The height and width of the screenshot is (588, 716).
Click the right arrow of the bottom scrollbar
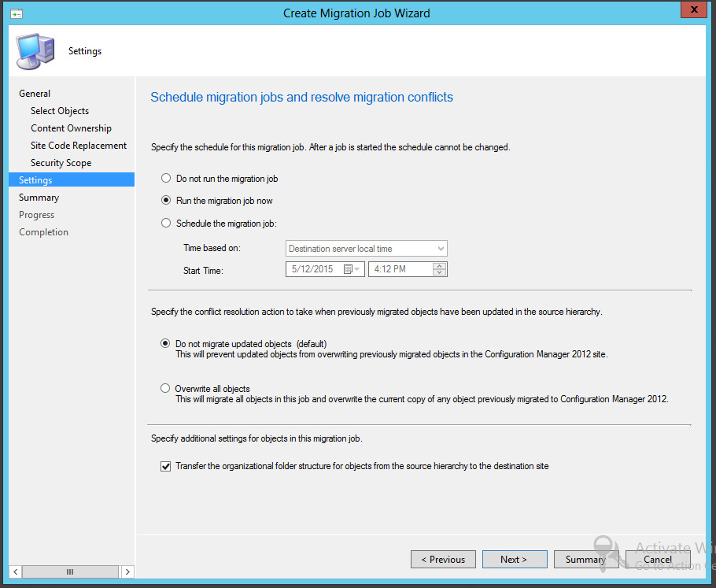point(127,571)
